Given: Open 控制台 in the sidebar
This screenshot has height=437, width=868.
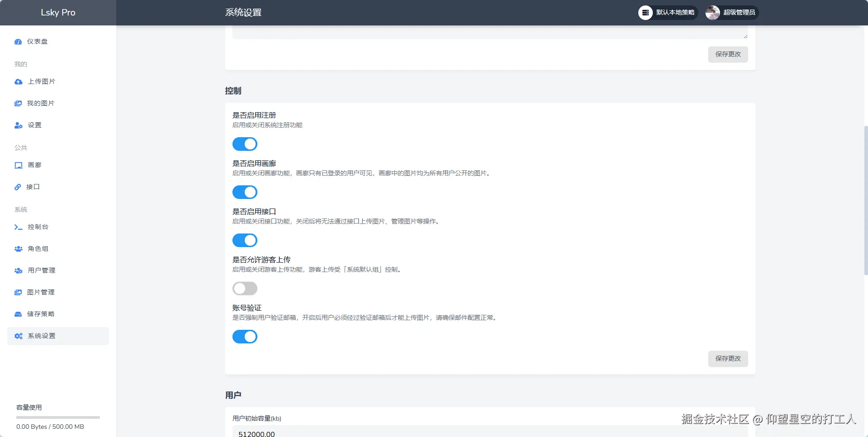Looking at the screenshot, I should coord(58,227).
